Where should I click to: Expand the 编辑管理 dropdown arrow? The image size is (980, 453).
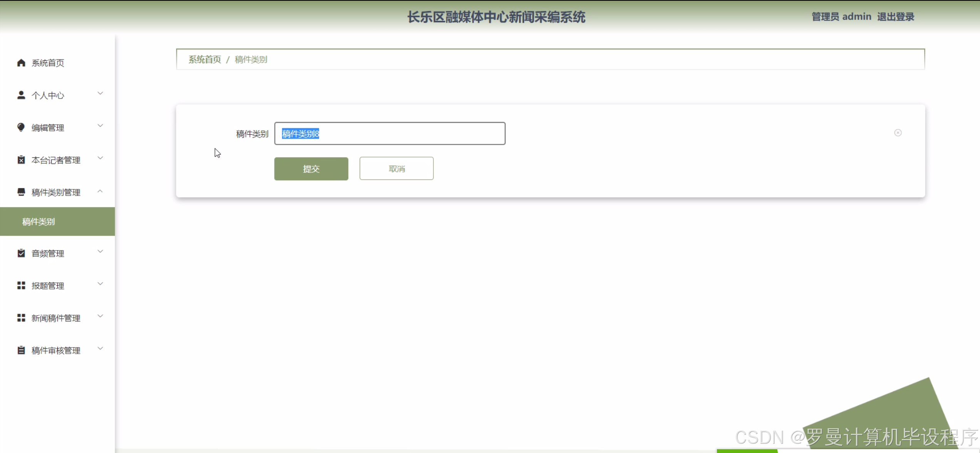(x=100, y=126)
